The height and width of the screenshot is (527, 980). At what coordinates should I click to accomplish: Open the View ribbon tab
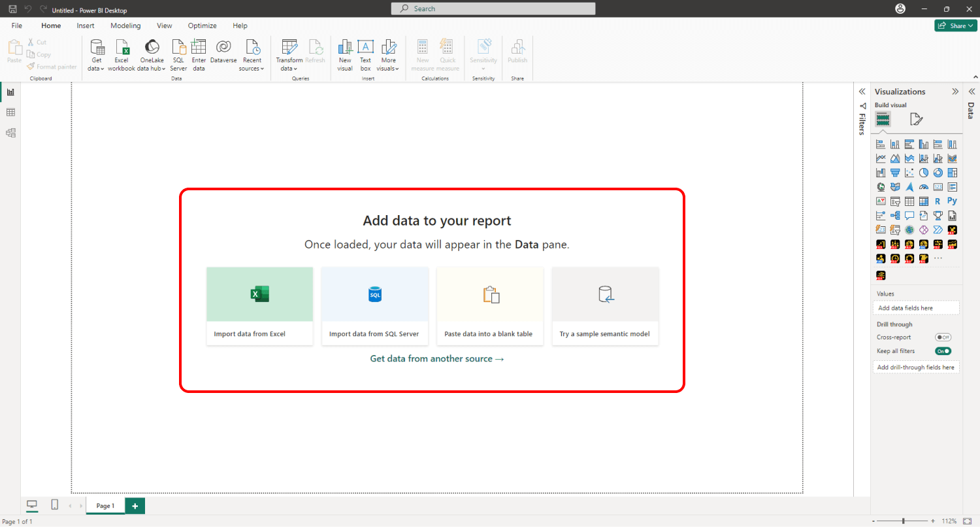coord(165,25)
